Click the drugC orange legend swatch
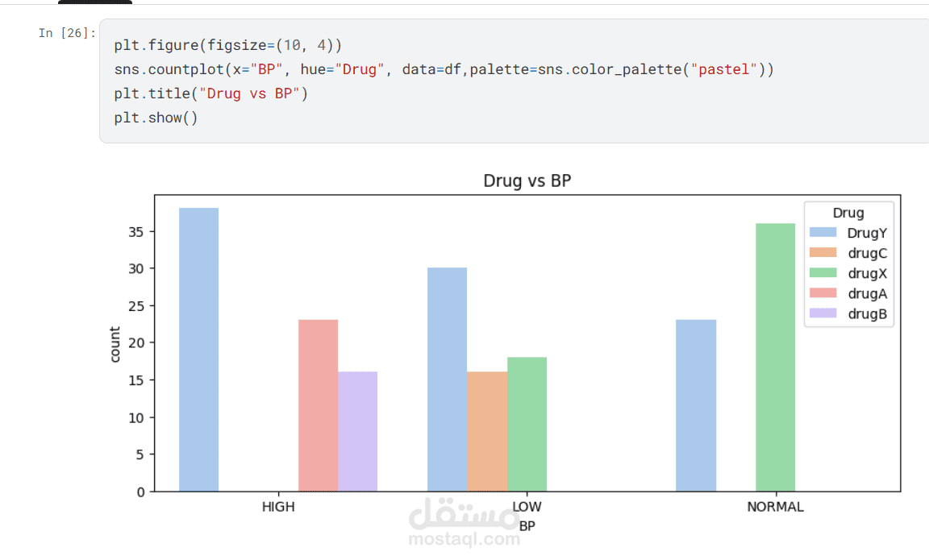Image resolution: width=929 pixels, height=560 pixels. tap(823, 253)
